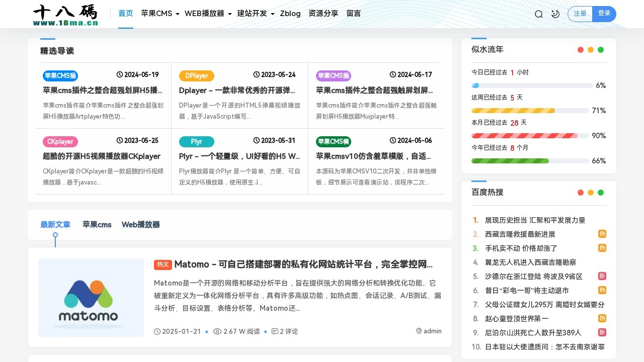Image resolution: width=644 pixels, height=362 pixels.
Task: Open hot search 赵心童登顶世界第一
Action: coord(517,319)
